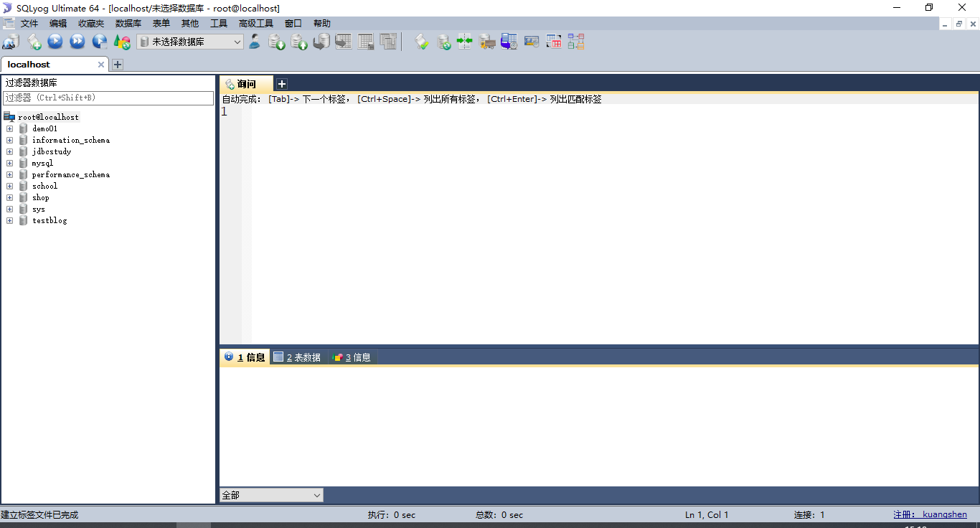Click the create new connection toolbar icon

pos(11,42)
